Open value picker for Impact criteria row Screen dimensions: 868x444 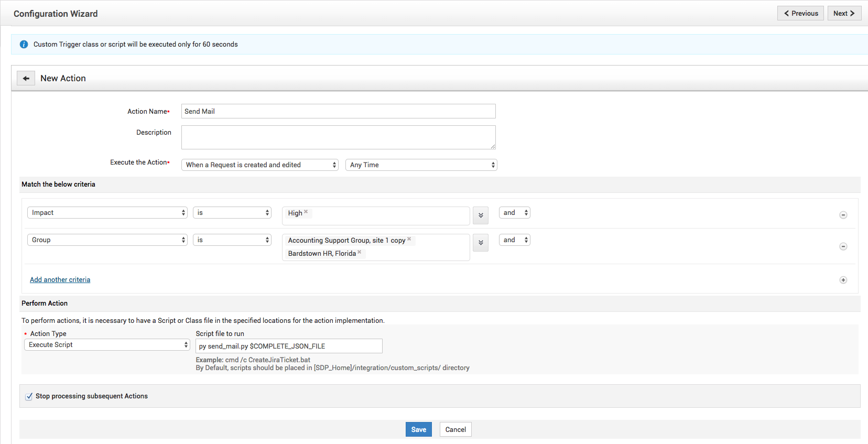point(481,215)
